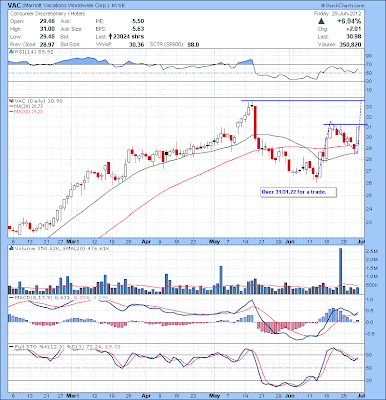Screen dimensions: 386x400
Task: Click the Apr label below the price chart
Action: pos(146,241)
